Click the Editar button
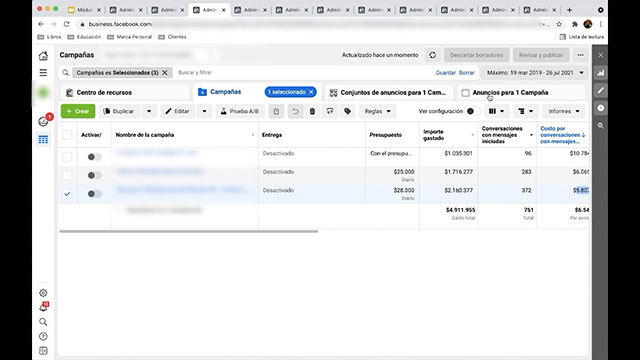 177,111
